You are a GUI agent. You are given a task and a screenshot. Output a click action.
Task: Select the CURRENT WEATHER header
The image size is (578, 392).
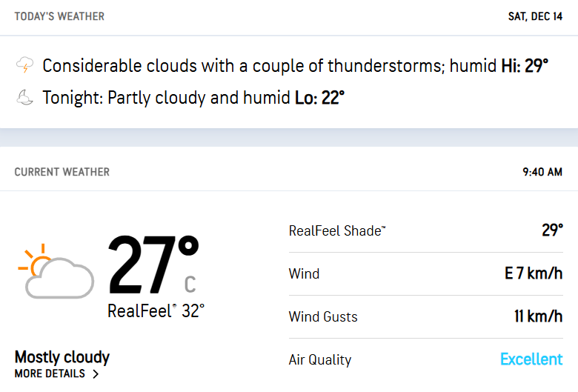[x=62, y=172]
